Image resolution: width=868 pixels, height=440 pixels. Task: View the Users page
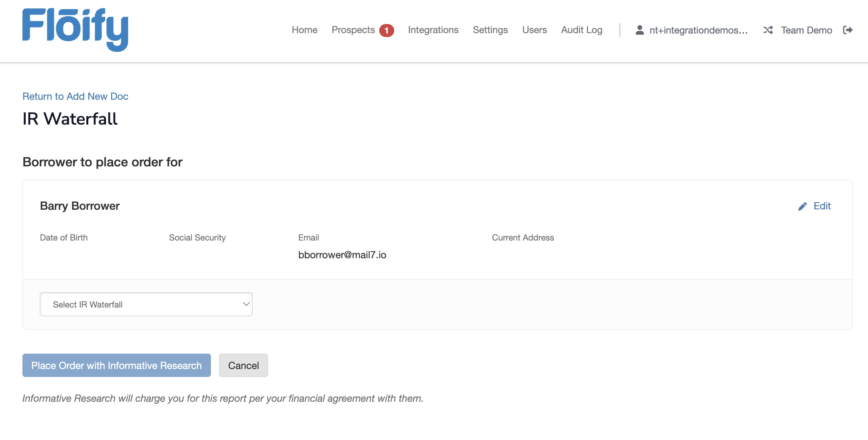[x=534, y=30]
